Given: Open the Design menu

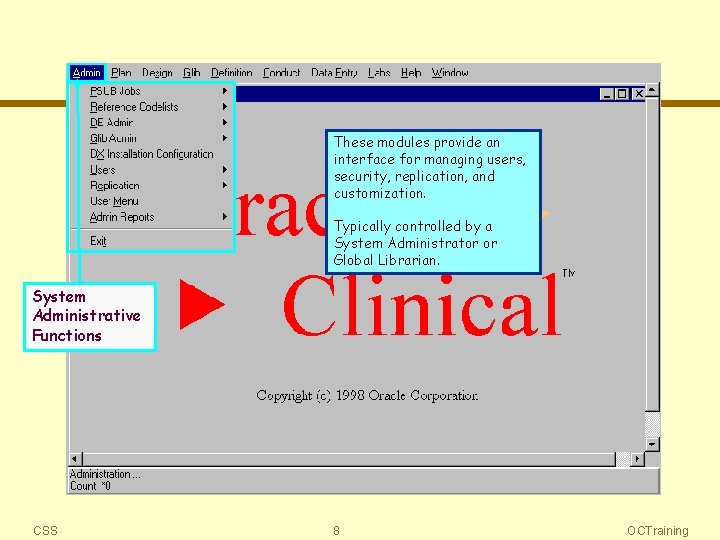Looking at the screenshot, I should point(157,73).
